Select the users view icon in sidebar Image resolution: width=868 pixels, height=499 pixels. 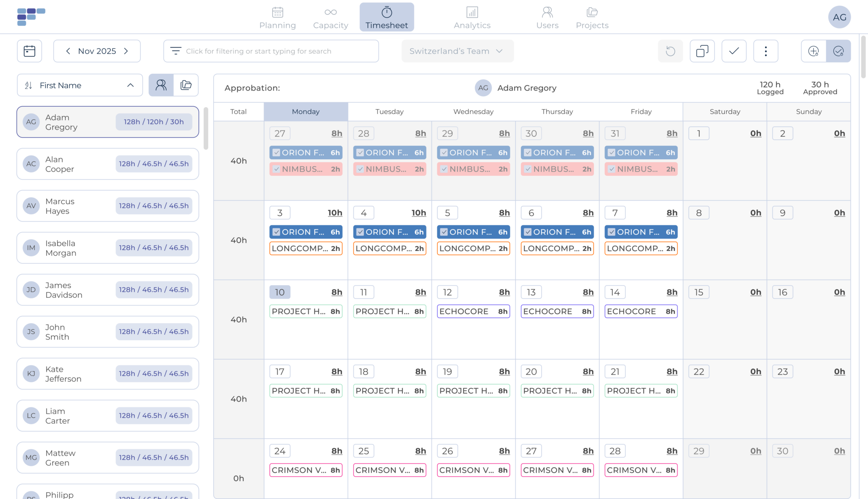(161, 85)
